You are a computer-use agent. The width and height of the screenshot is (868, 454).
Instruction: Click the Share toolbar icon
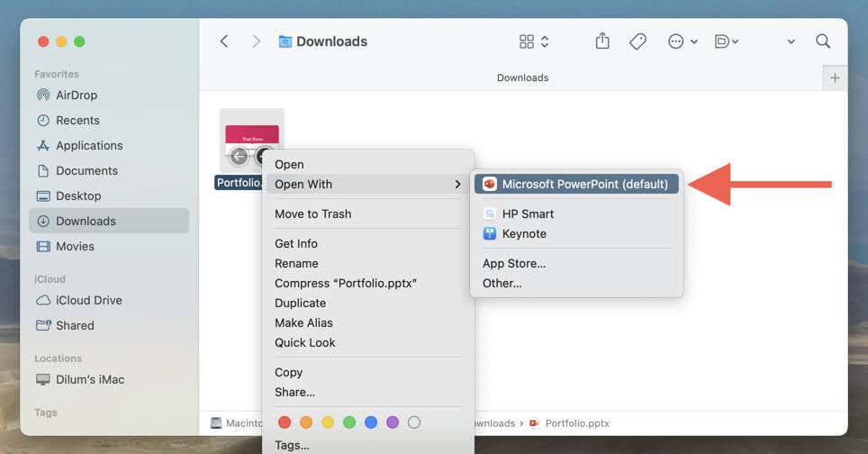tap(602, 41)
